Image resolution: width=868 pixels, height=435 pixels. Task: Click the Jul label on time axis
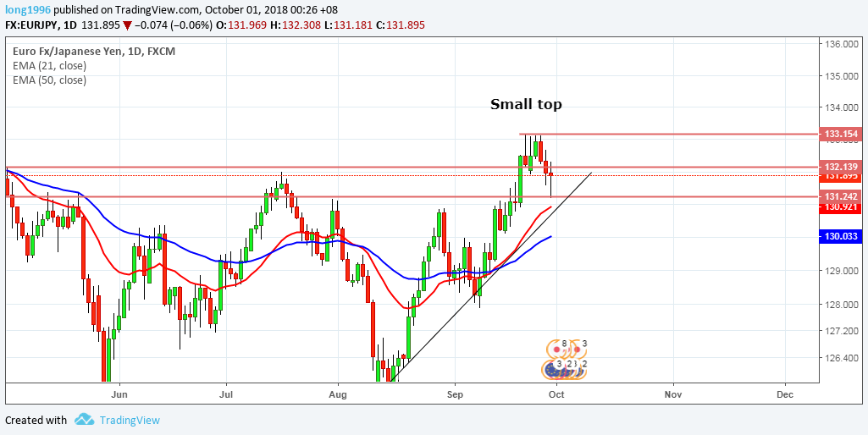226,394
